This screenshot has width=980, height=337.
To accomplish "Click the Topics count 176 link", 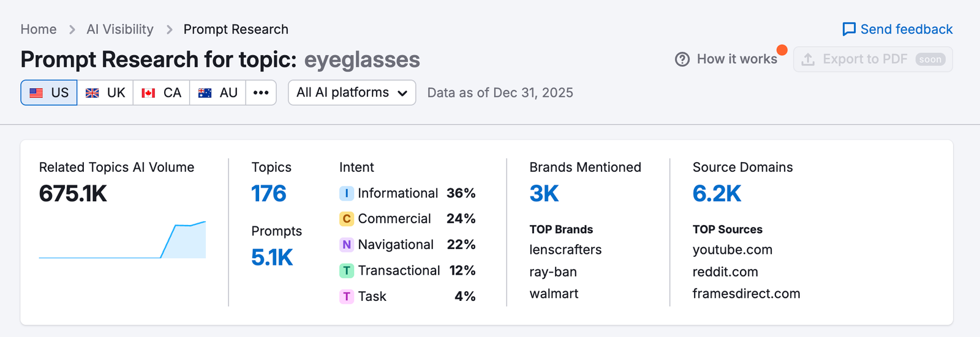I will pos(269,194).
